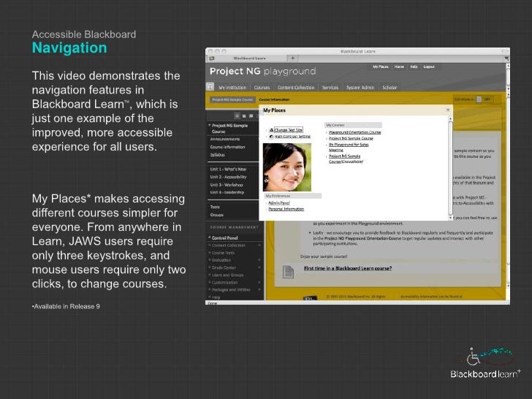Open High Contrast Setting link
The image size is (532, 399).
292,137
